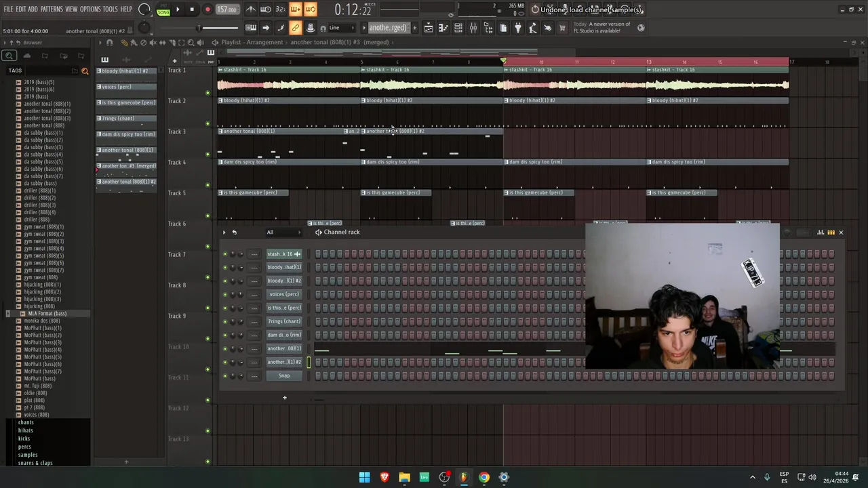The image size is (868, 488).
Task: Expand the 'snares & claps' folder
Action: [x=35, y=463]
